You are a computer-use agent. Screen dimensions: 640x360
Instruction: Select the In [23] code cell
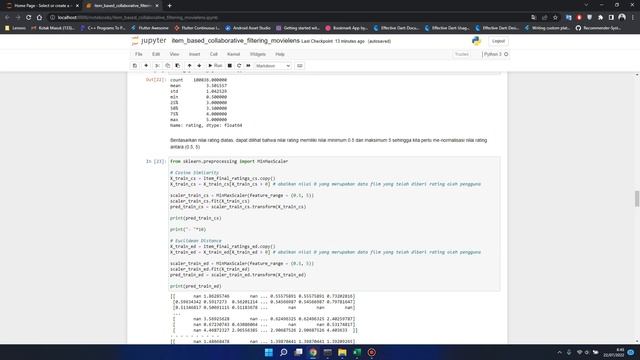click(x=334, y=224)
